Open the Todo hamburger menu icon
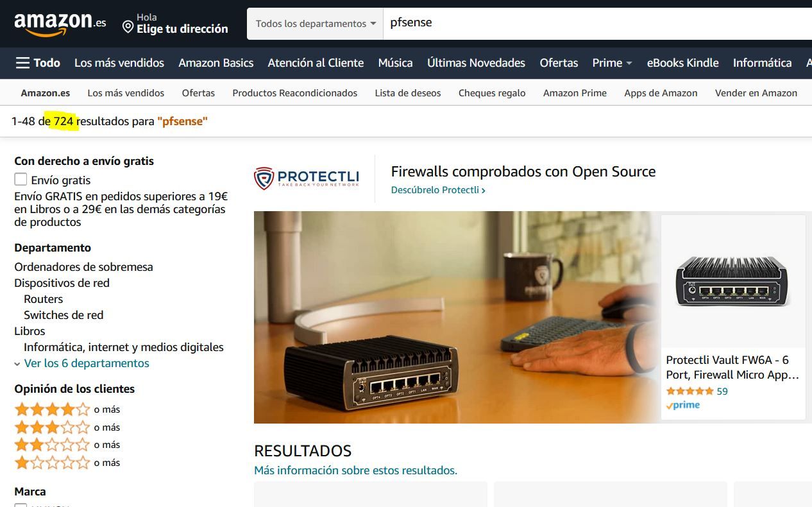Viewport: 812px width, 507px height. coord(23,63)
